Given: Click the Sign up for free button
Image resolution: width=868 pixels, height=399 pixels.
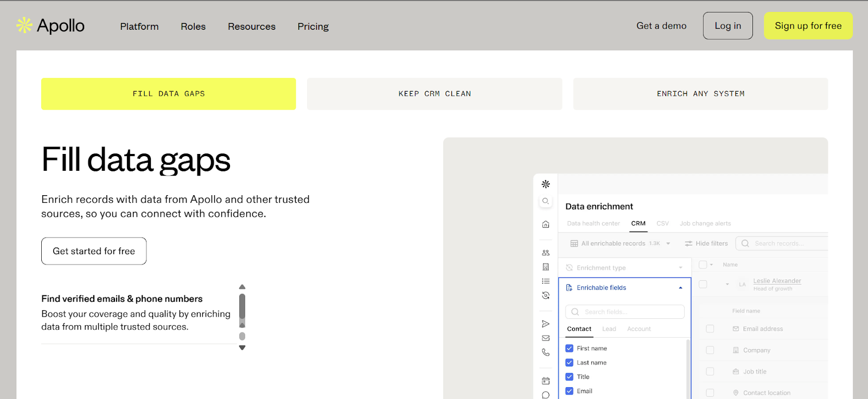Looking at the screenshot, I should [x=808, y=25].
